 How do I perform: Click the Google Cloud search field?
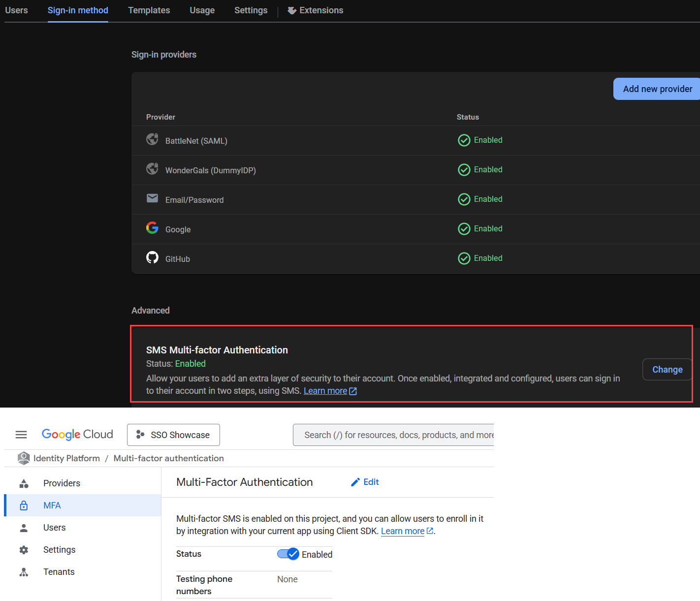[x=393, y=435]
